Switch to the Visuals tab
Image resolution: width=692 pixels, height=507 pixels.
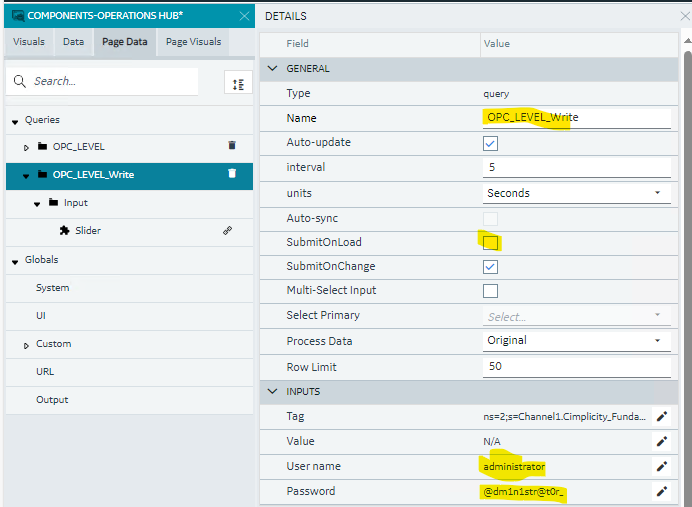(x=29, y=42)
